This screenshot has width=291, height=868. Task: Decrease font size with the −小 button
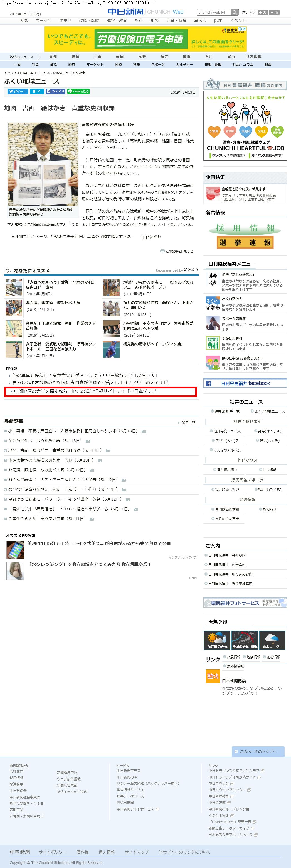click(x=274, y=13)
